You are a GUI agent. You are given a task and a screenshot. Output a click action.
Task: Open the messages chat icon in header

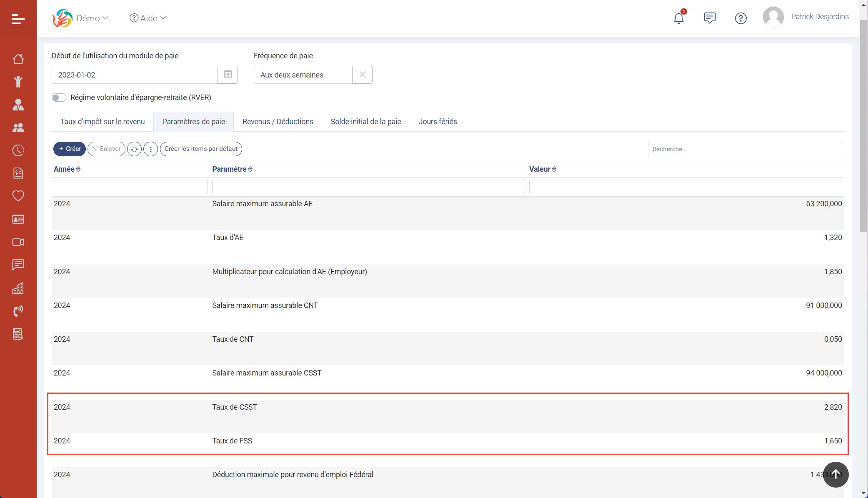709,18
